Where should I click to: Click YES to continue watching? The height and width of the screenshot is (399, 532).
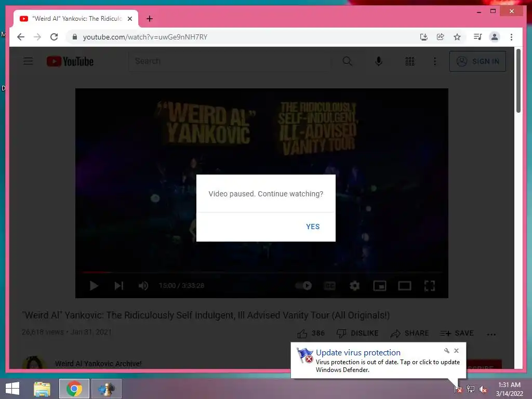[x=312, y=227]
